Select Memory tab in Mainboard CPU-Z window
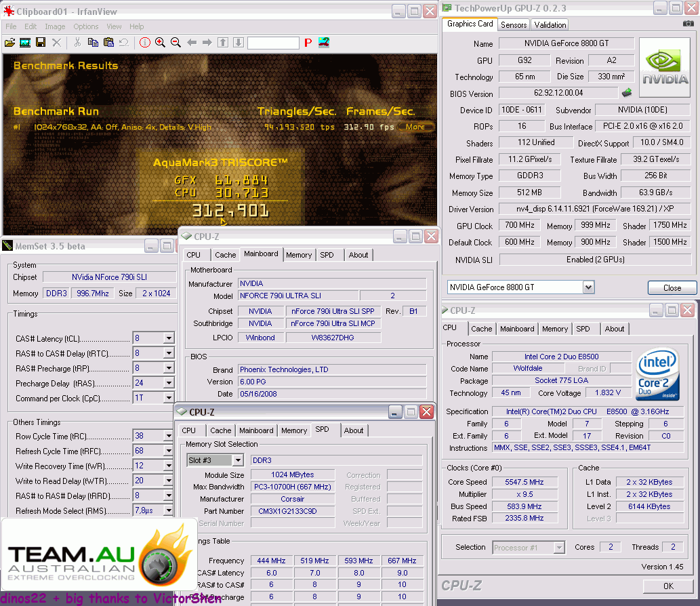The image size is (700, 606). [x=299, y=255]
